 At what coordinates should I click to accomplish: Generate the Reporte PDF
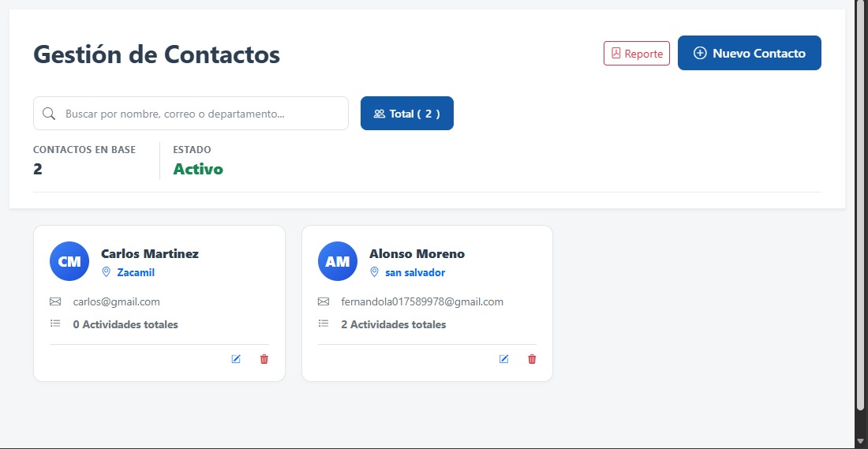637,53
